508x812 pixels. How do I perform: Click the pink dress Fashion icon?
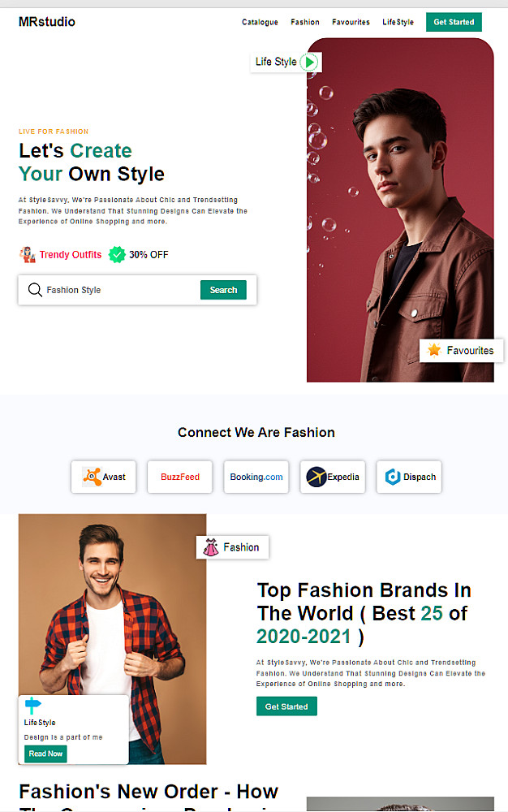pyautogui.click(x=210, y=547)
